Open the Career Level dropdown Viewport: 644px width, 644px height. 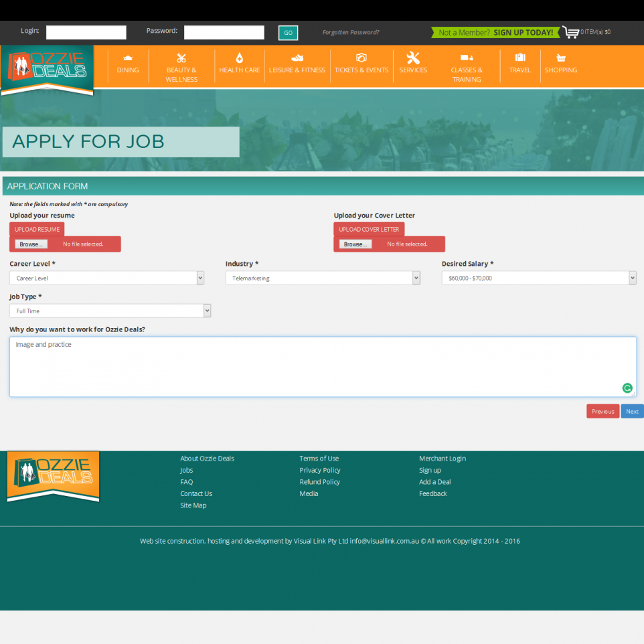106,278
